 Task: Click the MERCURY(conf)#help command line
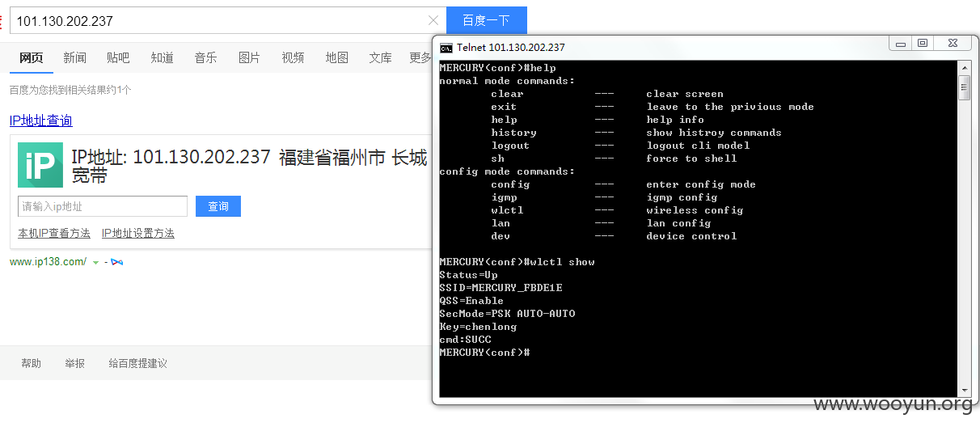[x=498, y=68]
